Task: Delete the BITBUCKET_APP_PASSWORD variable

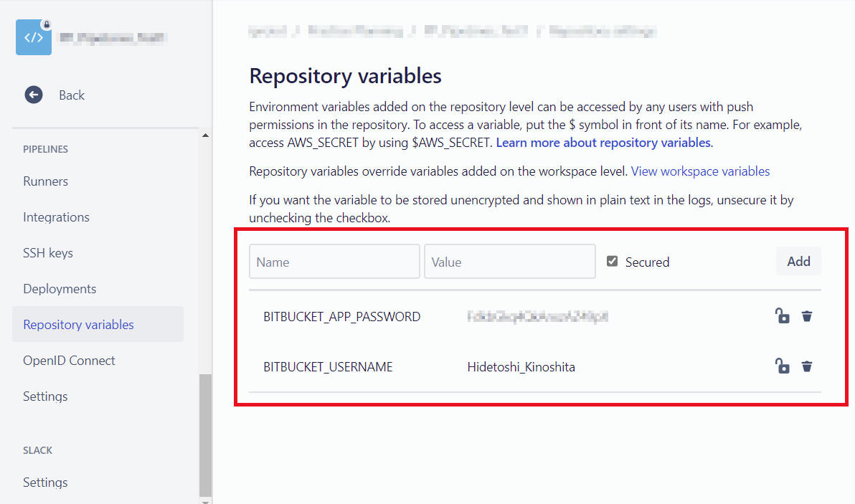Action: point(807,315)
